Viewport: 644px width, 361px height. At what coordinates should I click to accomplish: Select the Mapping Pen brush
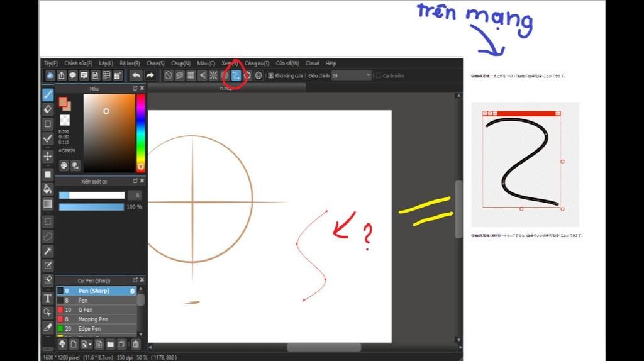pos(96,319)
